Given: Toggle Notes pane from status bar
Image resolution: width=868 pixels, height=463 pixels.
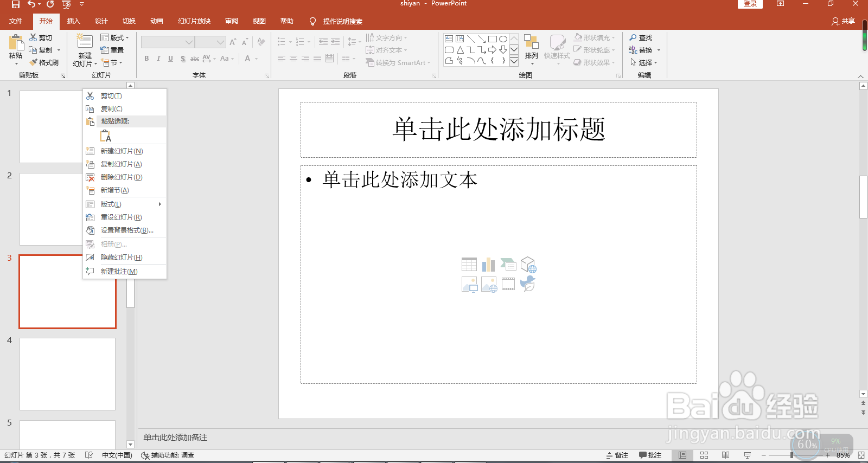Looking at the screenshot, I should [617, 455].
